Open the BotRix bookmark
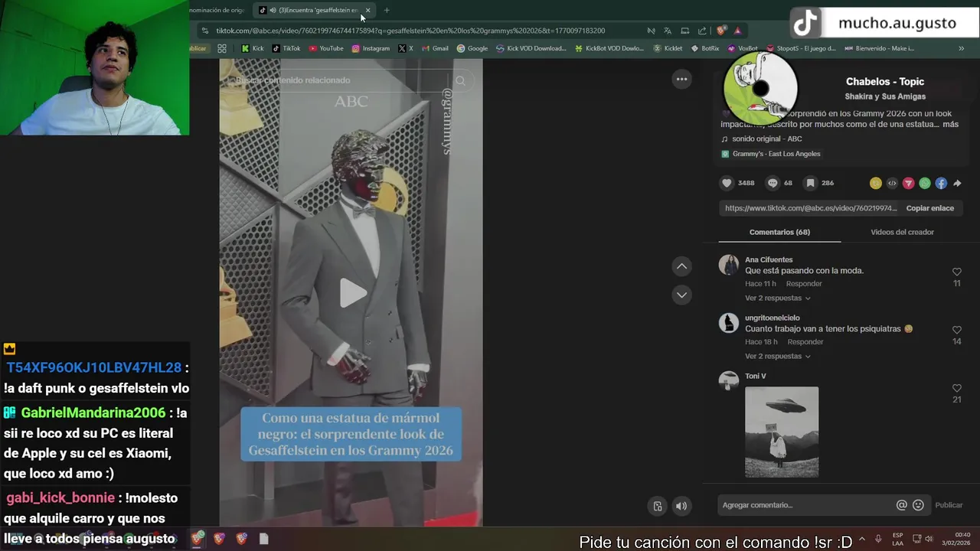Screen dimensions: 980x551 pos(705,48)
